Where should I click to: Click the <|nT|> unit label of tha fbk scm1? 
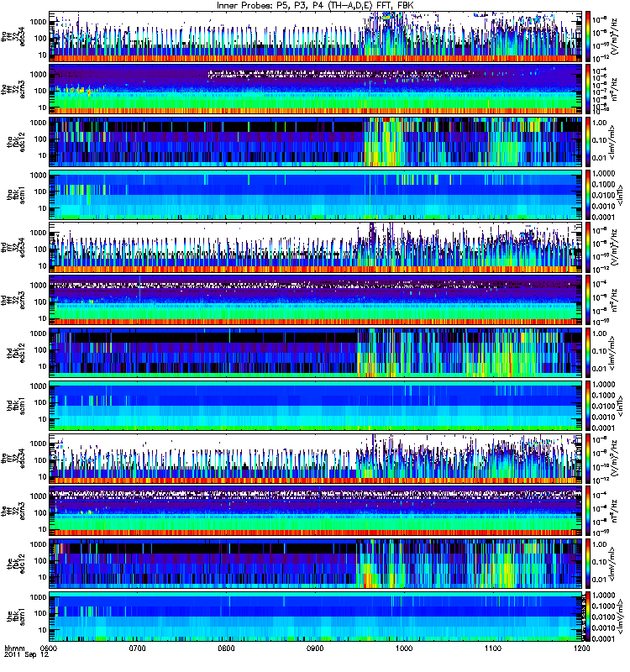620,195
